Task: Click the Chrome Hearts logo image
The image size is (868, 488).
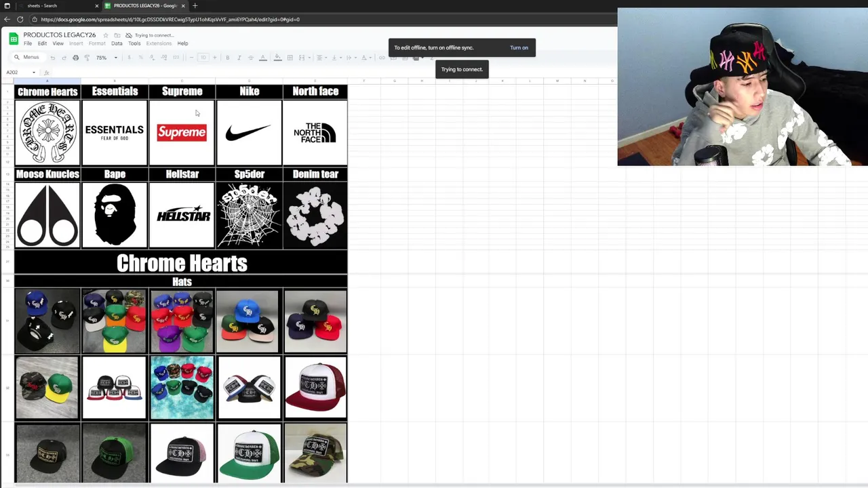Action: click(x=47, y=132)
